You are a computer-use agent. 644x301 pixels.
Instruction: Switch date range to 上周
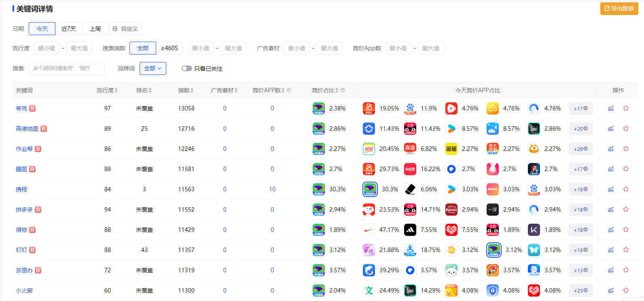[x=95, y=29]
